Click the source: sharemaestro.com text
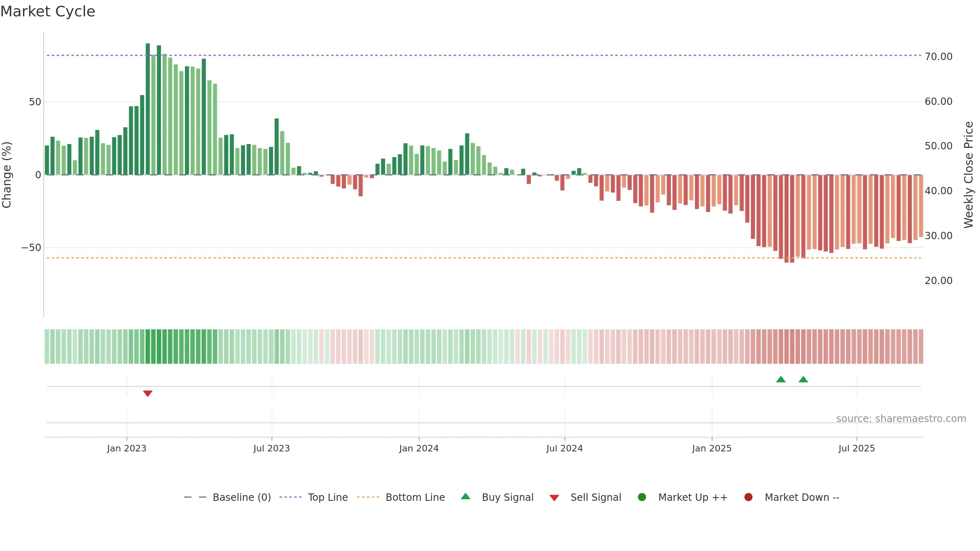Viewport: 980px width, 551px height. pos(901,419)
